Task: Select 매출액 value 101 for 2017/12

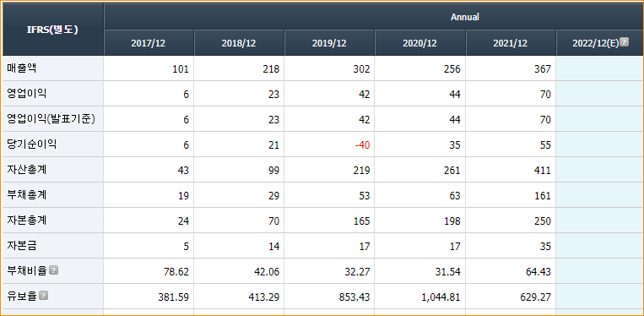Action: pos(181,69)
